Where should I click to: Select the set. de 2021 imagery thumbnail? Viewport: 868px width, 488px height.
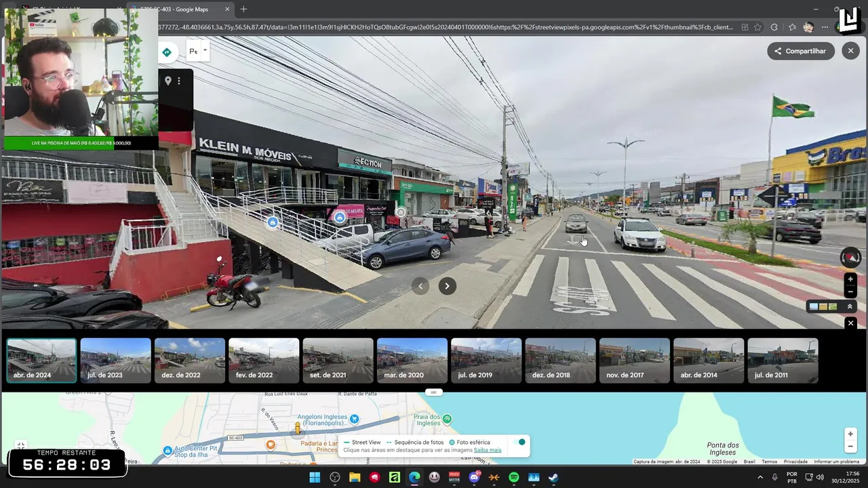click(x=338, y=361)
